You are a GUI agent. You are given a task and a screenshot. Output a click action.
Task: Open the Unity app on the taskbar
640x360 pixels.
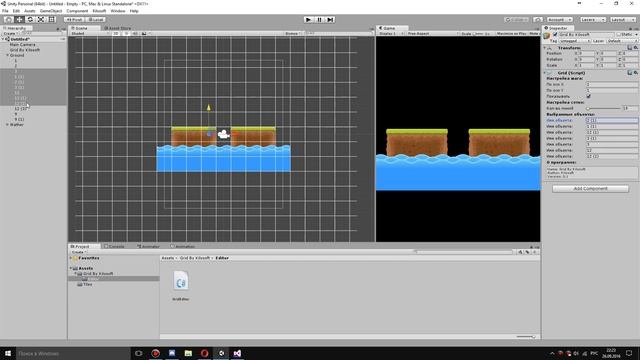[x=221, y=353]
